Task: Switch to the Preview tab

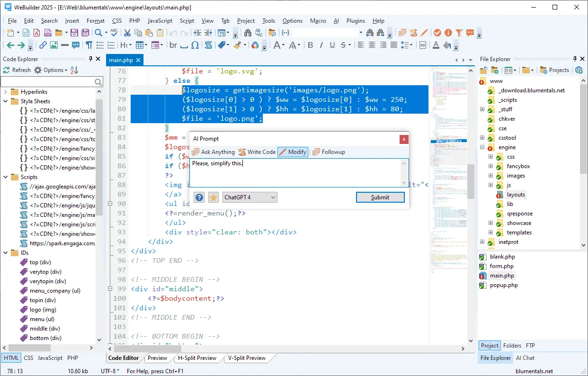Action: [158, 358]
